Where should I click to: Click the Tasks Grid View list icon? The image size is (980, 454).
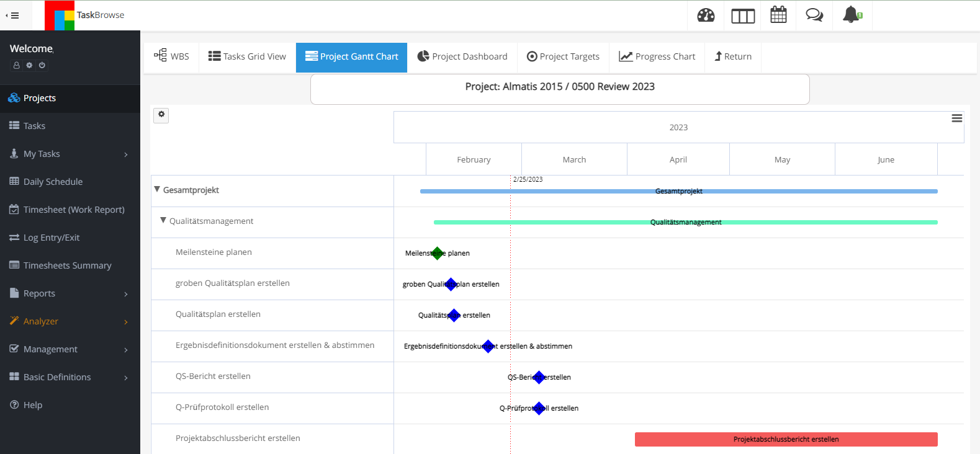click(x=214, y=56)
